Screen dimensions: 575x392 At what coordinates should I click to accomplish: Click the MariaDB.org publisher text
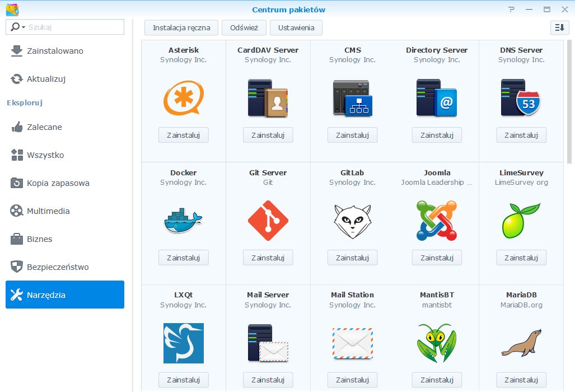(x=521, y=305)
